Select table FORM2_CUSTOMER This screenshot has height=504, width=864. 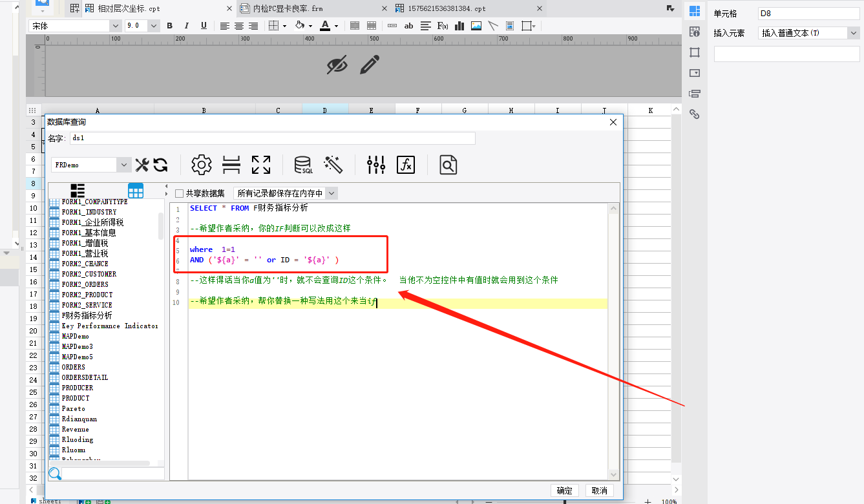(89, 274)
